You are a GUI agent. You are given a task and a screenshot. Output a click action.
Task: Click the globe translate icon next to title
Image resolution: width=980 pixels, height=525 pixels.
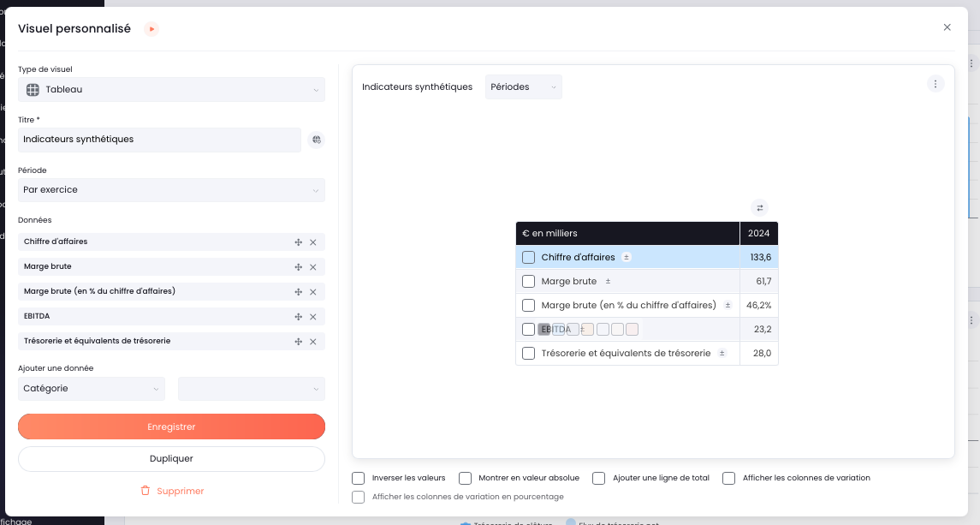coord(316,140)
